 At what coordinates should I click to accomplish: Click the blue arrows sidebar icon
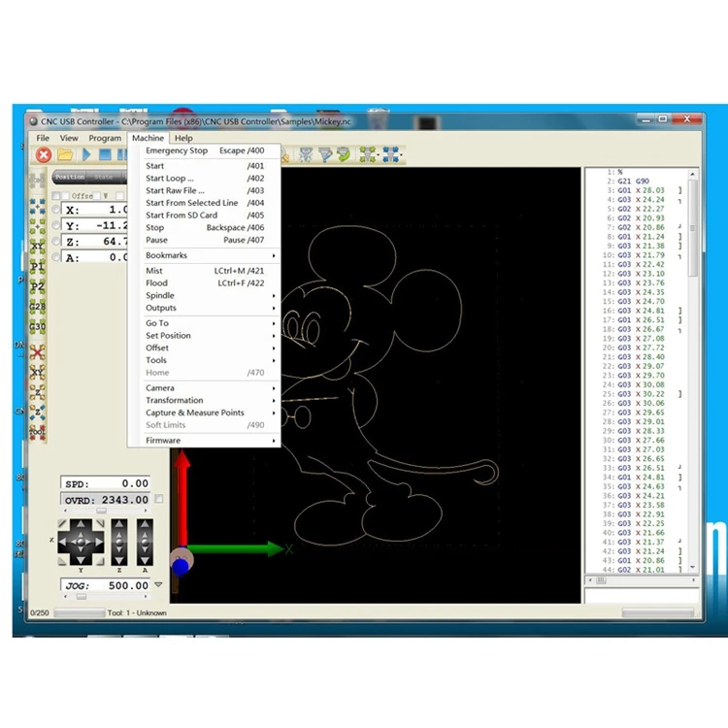tap(38, 206)
